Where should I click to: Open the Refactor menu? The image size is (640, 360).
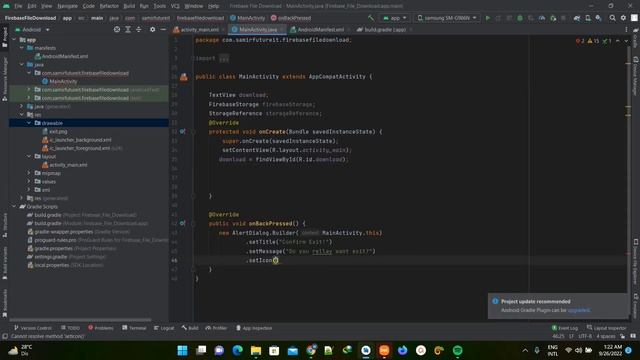point(109,6)
